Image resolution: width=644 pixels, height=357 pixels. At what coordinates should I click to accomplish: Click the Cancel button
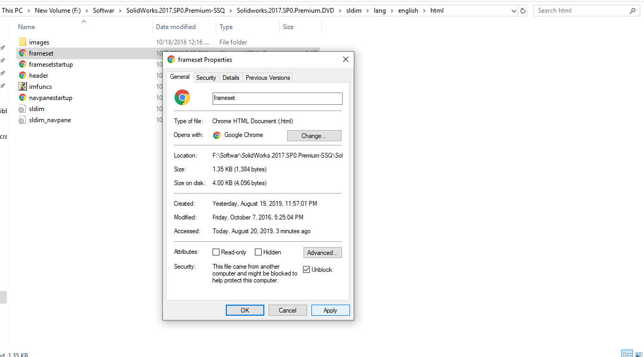click(x=288, y=310)
